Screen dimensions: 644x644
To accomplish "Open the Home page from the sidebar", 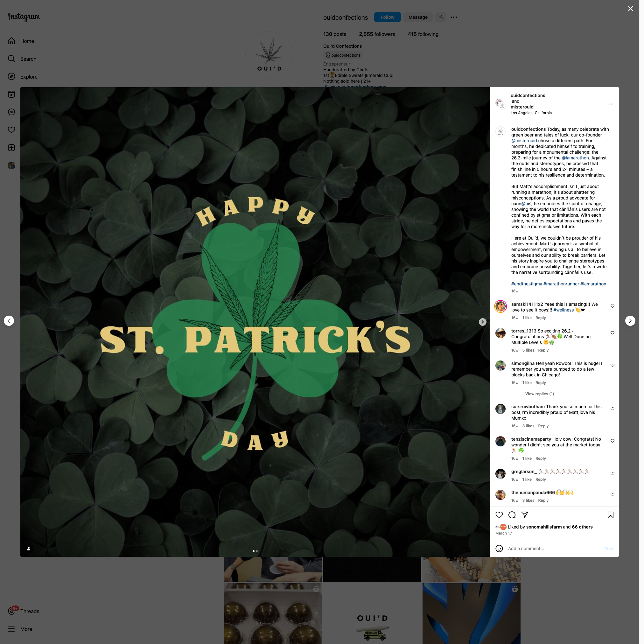I will pos(21,41).
